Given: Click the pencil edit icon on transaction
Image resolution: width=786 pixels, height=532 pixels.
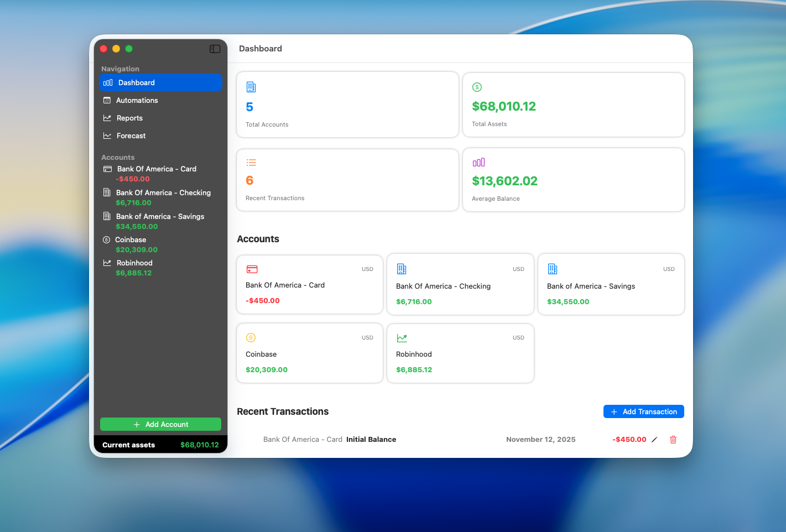Looking at the screenshot, I should [654, 440].
